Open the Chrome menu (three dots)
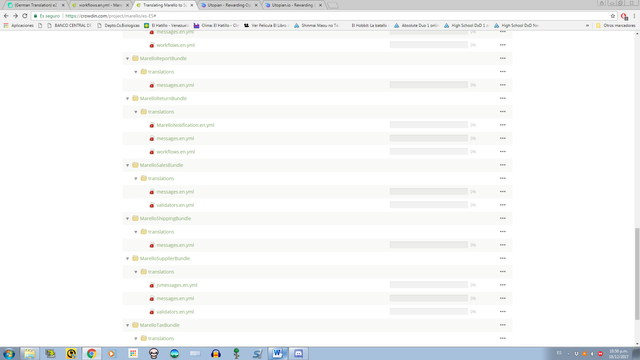Screen dimensions: 640x360 pos(634,16)
